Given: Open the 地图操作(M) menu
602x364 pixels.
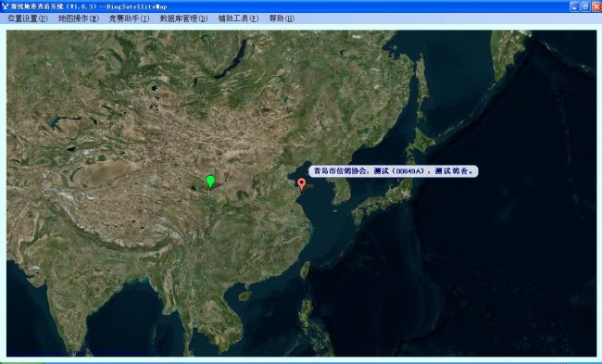Looking at the screenshot, I should point(79,19).
